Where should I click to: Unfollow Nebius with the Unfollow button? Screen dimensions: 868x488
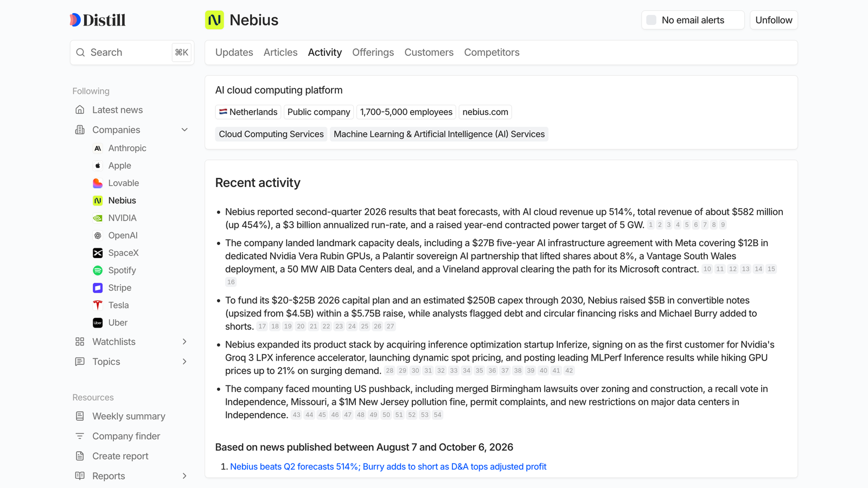coord(774,20)
